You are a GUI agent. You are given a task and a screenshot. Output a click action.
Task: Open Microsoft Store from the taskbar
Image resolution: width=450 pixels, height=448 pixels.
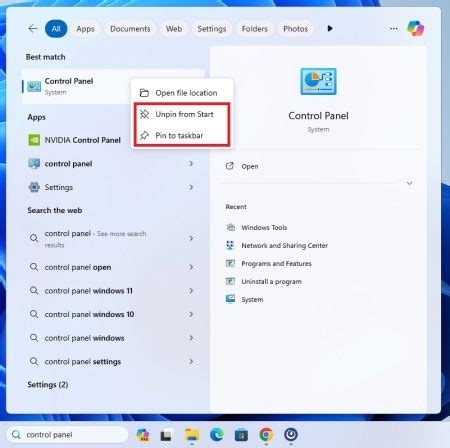coord(241,435)
